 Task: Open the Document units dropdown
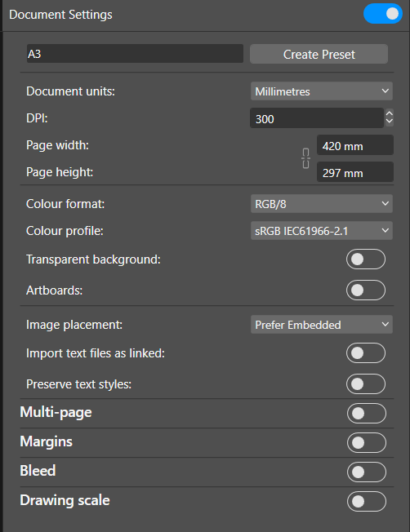click(321, 91)
